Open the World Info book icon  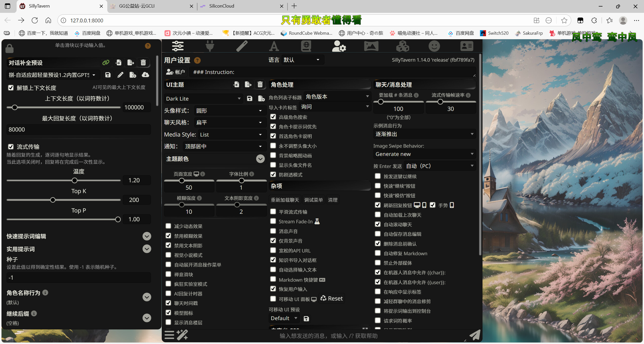click(x=306, y=46)
